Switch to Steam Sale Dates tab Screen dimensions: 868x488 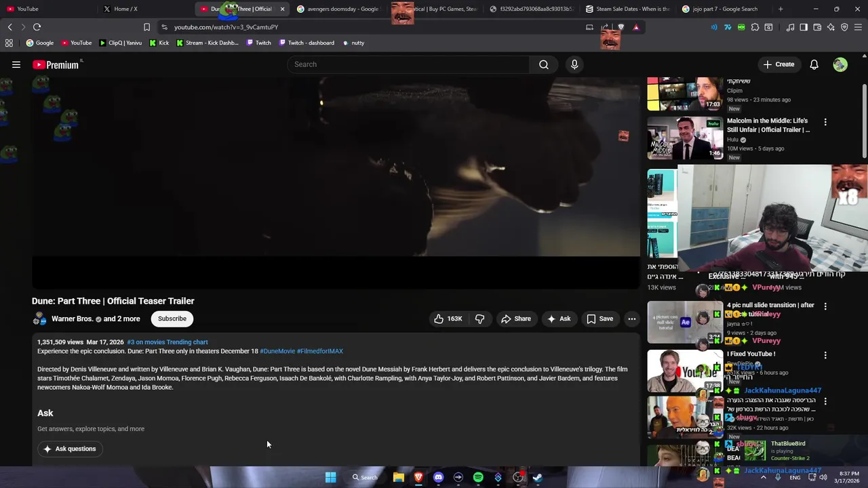tap(628, 9)
